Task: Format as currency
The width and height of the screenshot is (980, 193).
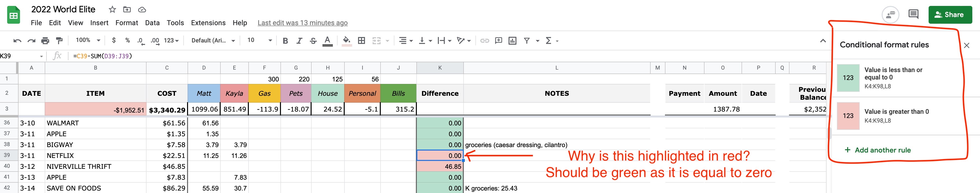Action: [114, 40]
